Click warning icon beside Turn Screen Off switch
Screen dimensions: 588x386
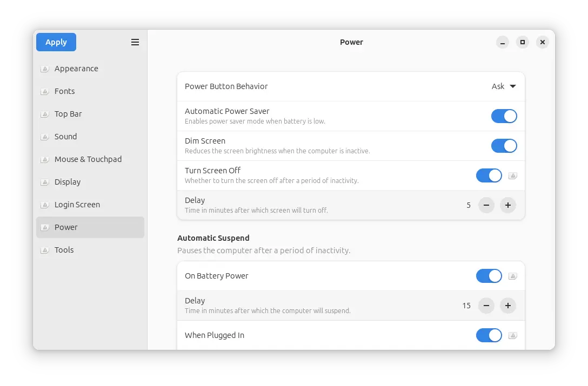pyautogui.click(x=513, y=175)
